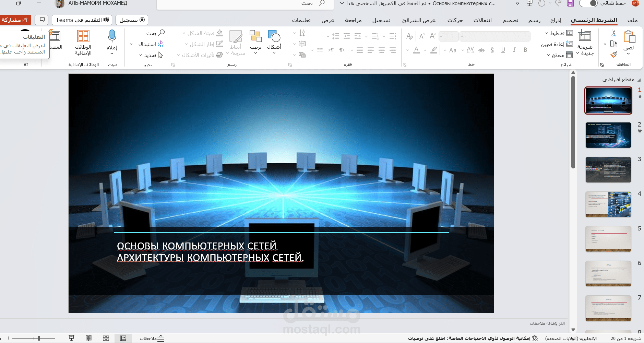Switch to the Transitions (انتقالات) tab
The height and width of the screenshot is (343, 644).
coord(482,20)
